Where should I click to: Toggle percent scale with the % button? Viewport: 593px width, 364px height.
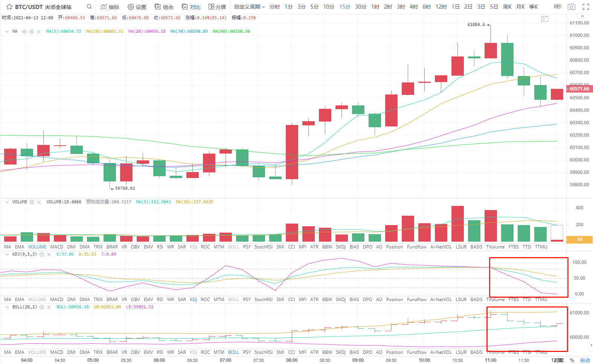pos(572,360)
